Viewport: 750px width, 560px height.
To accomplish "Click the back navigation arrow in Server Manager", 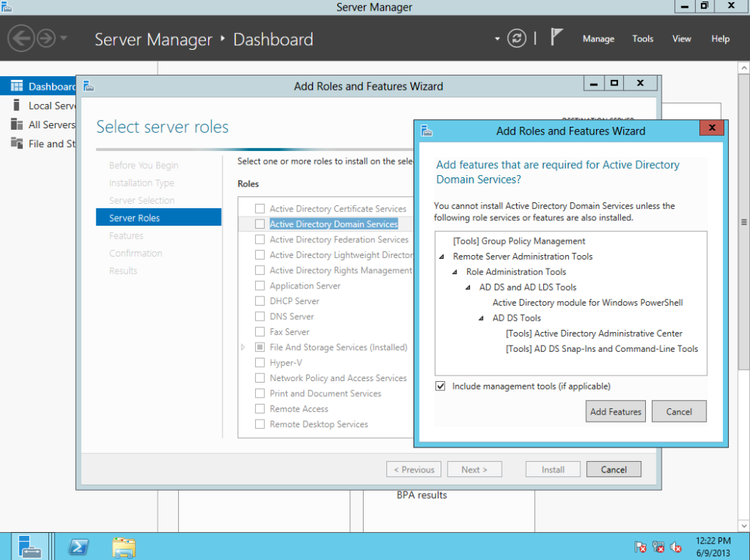I will (21, 38).
